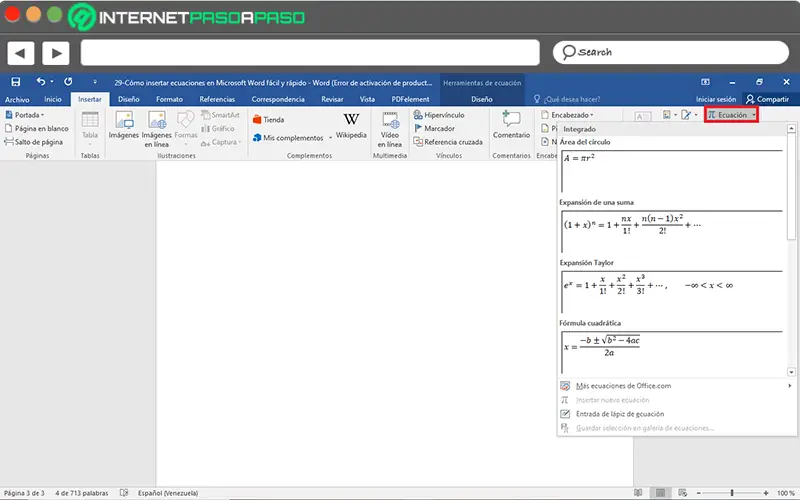The image size is (800, 500).
Task: Open the Tienda add-in store
Action: point(269,120)
